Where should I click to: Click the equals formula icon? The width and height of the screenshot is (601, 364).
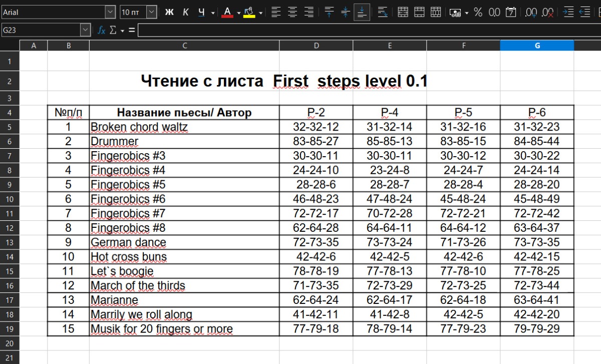tap(132, 30)
